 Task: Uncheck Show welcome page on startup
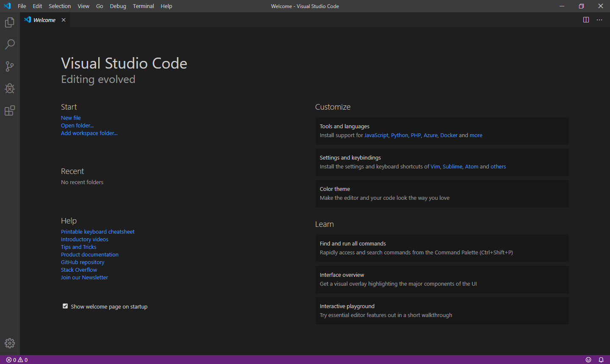(65, 306)
